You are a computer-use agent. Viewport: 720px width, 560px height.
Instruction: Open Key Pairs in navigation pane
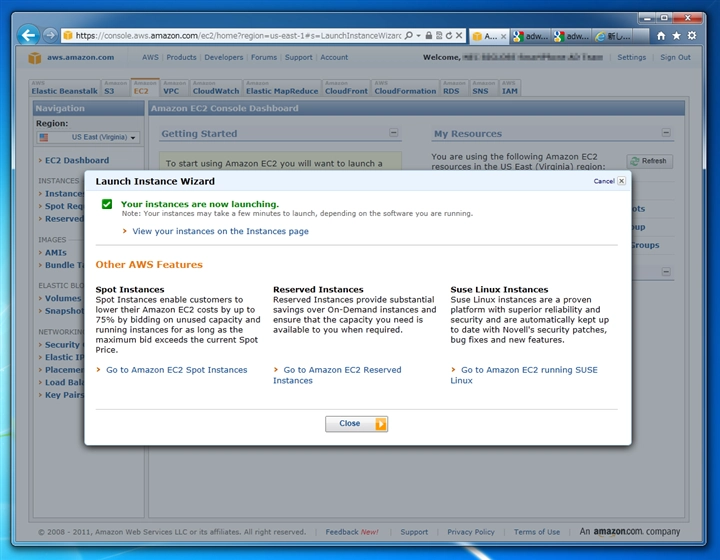64,395
